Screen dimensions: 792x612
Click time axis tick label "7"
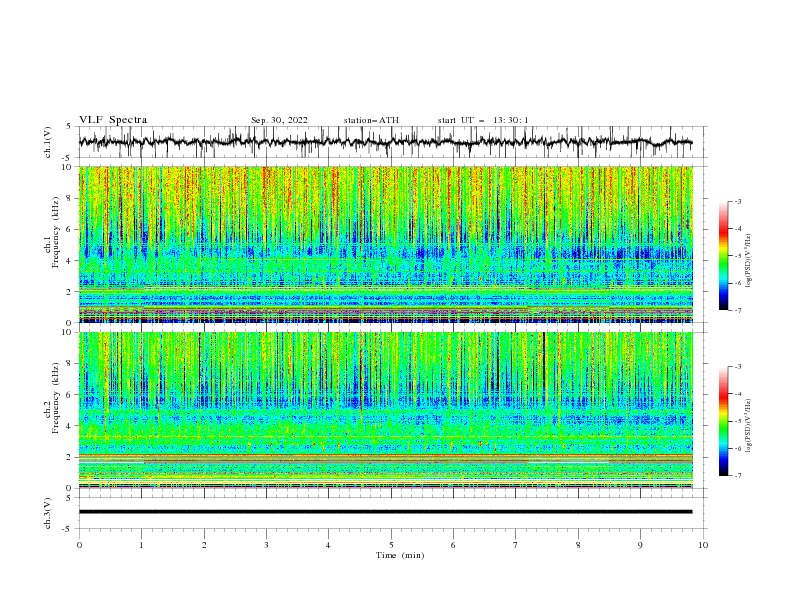516,545
